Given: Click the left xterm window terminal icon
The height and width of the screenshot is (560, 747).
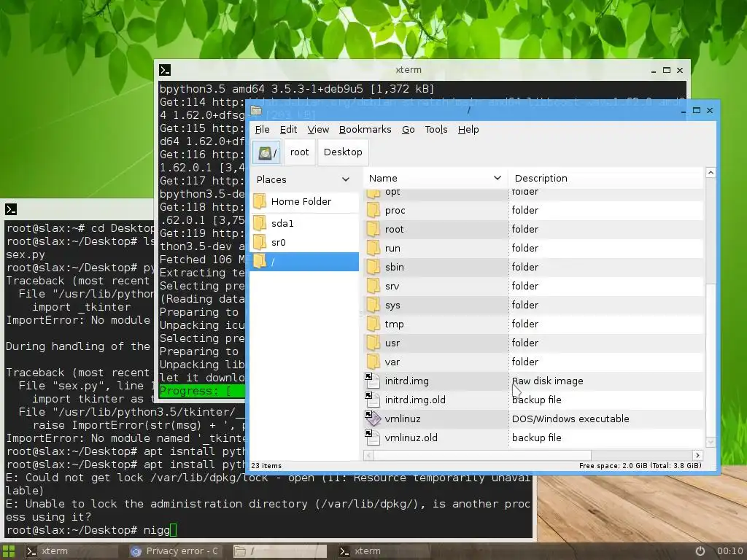Looking at the screenshot, I should click(11, 209).
